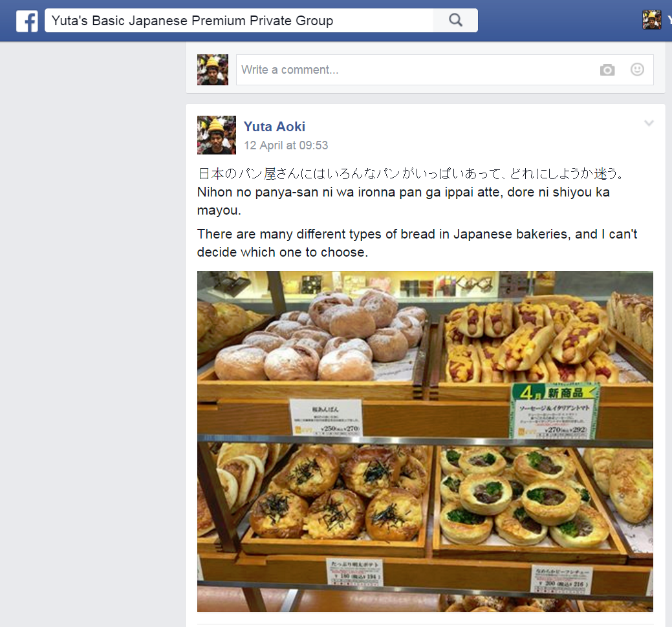Viewport: 672px width, 627px height.
Task: Open the bakery photo in the post
Action: (x=425, y=441)
